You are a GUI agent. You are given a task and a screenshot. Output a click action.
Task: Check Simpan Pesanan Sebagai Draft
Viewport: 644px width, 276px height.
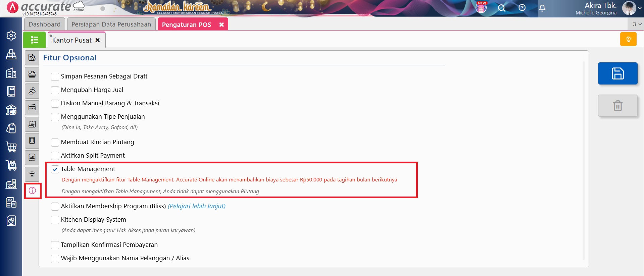coord(55,77)
